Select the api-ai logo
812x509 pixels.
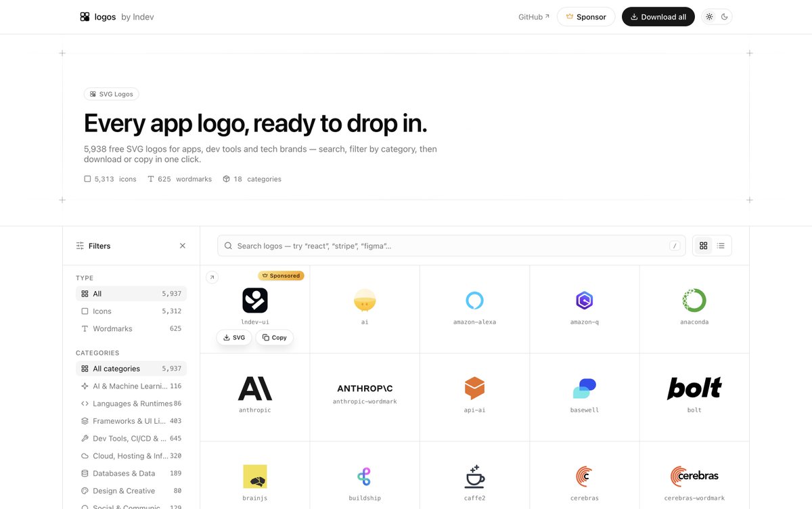(x=474, y=389)
